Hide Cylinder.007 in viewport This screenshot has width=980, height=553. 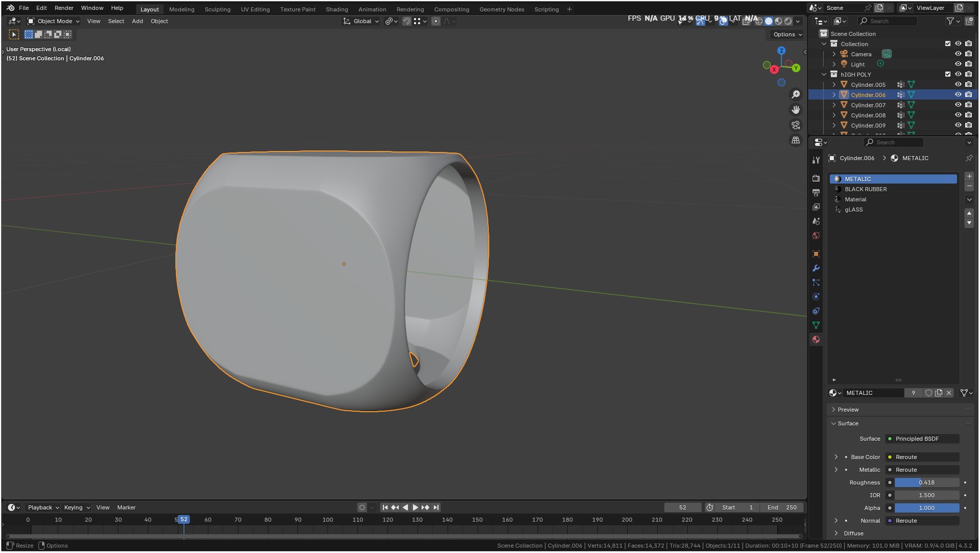959,105
